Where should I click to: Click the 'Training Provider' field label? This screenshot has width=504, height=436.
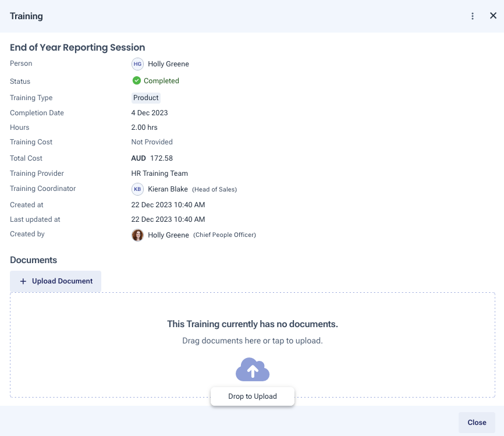click(37, 173)
